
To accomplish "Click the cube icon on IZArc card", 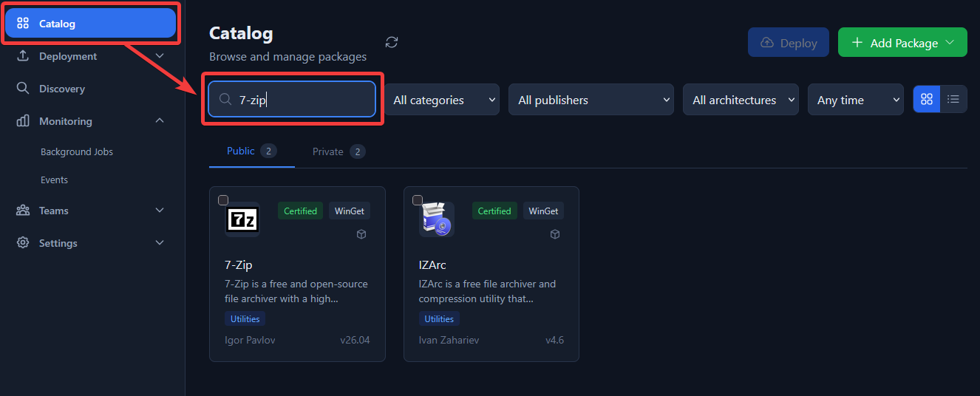I will (555, 234).
